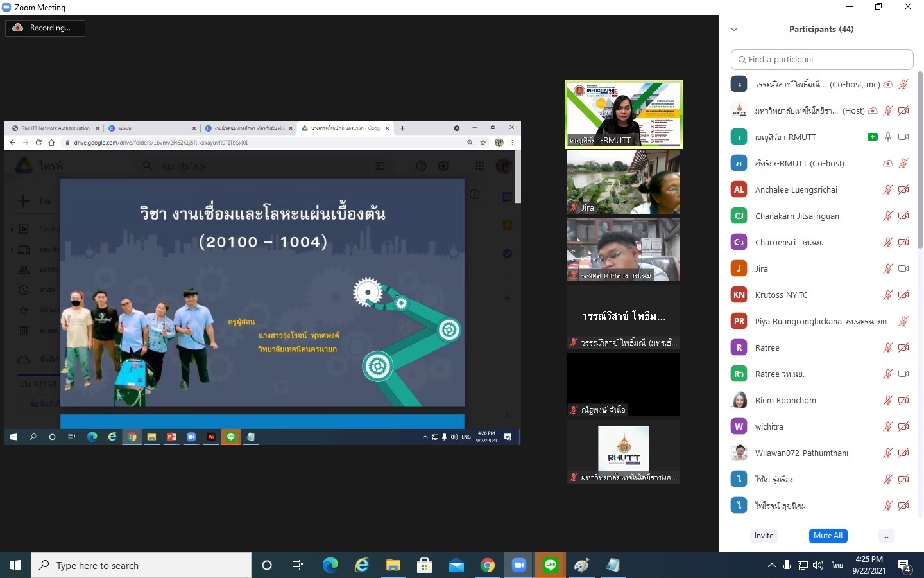924x578 pixels.
Task: Open Zoom from Windows taskbar
Action: 518,565
